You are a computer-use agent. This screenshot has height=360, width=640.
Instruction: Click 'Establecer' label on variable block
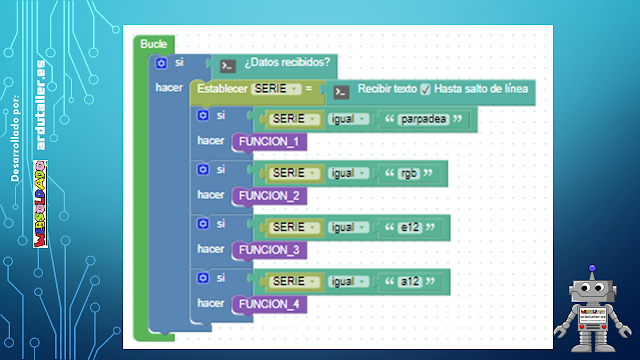point(222,89)
